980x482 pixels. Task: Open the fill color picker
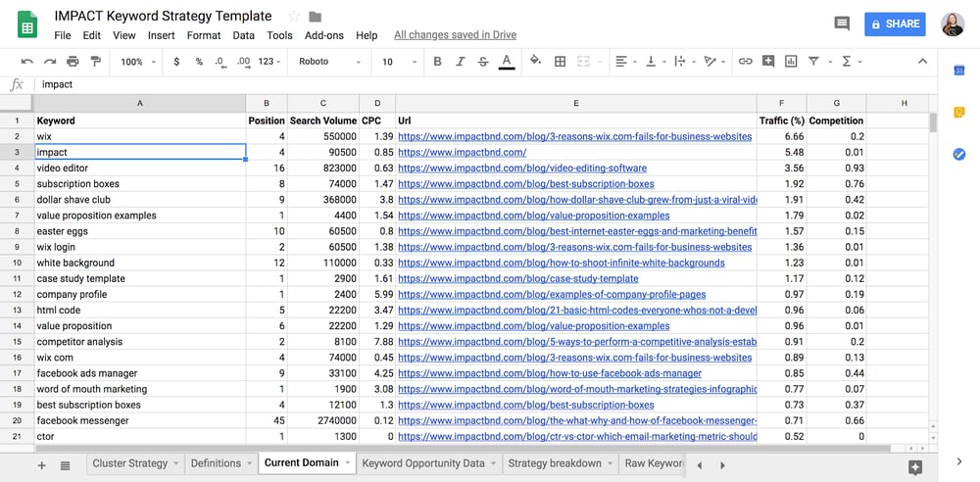(536, 61)
